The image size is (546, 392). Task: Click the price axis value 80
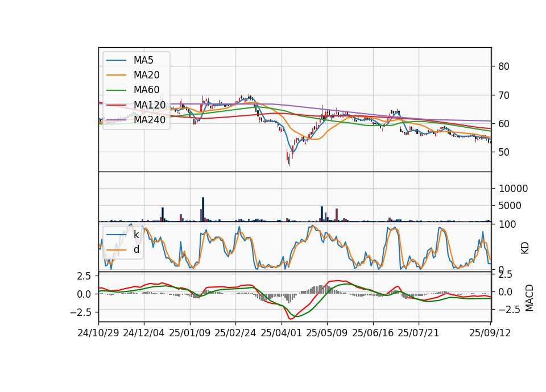(x=503, y=66)
